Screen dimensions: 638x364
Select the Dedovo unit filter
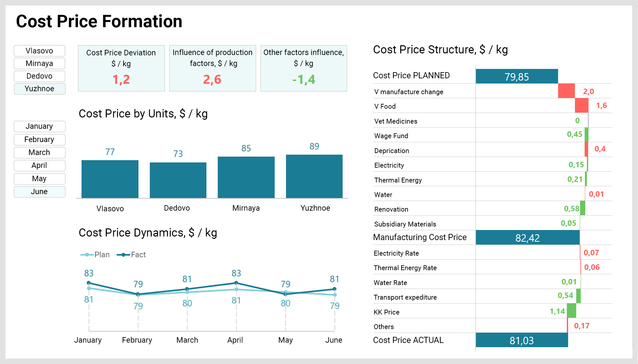[x=39, y=76]
